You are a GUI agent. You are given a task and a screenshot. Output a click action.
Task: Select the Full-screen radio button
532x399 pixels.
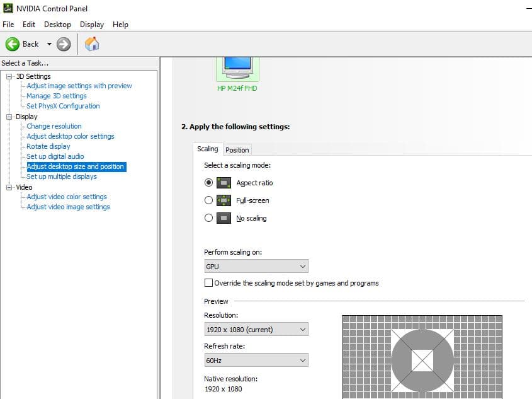[x=209, y=200]
